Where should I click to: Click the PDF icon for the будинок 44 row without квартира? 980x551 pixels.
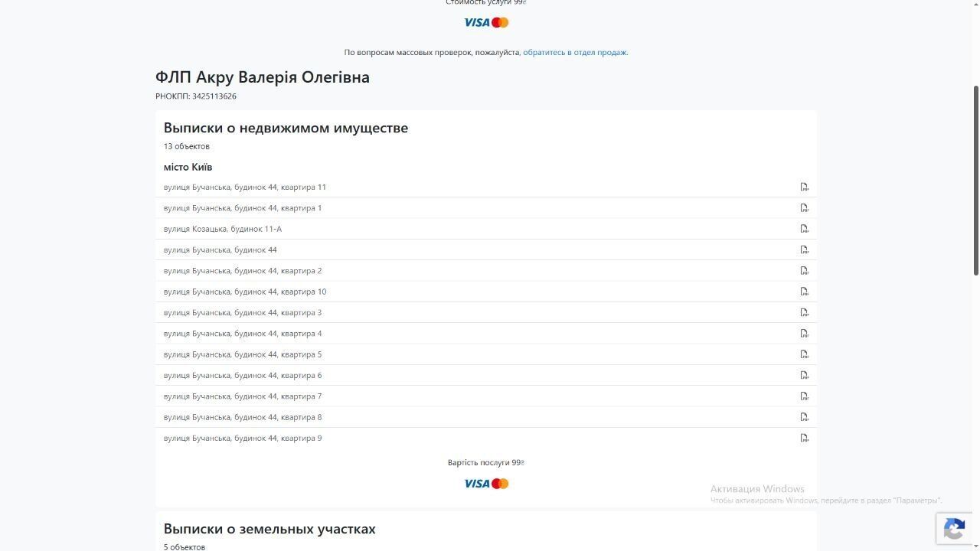804,249
